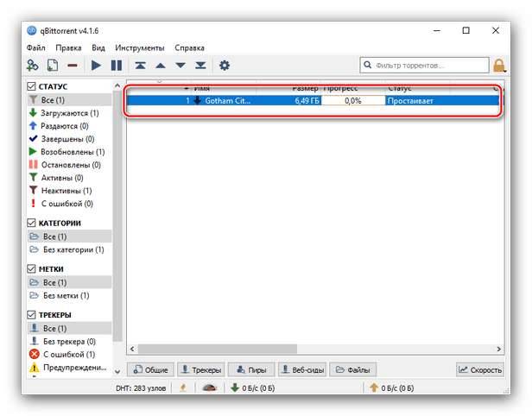Image resolution: width=532 pixels, height=416 pixels.
Task: Open the Файл menu
Action: tap(35, 47)
